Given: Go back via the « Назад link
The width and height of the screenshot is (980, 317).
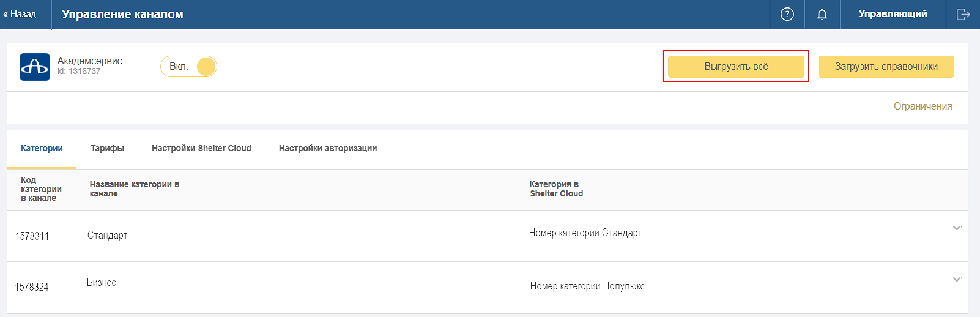Looking at the screenshot, I should pyautogui.click(x=20, y=14).
